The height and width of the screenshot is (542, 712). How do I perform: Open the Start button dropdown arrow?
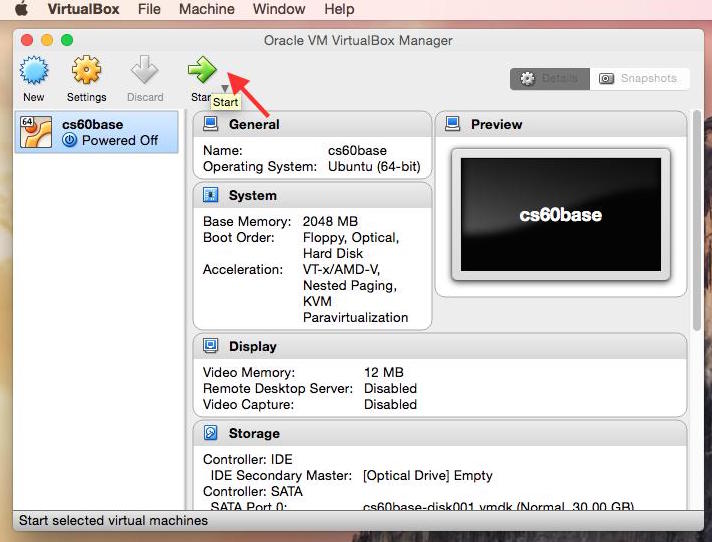point(225,88)
